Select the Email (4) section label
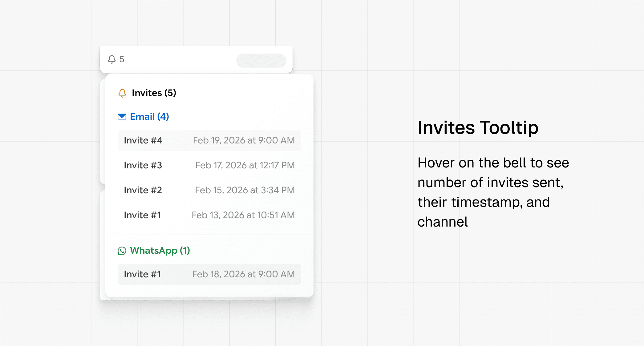Viewport: 644px width, 346px height. pyautogui.click(x=149, y=117)
